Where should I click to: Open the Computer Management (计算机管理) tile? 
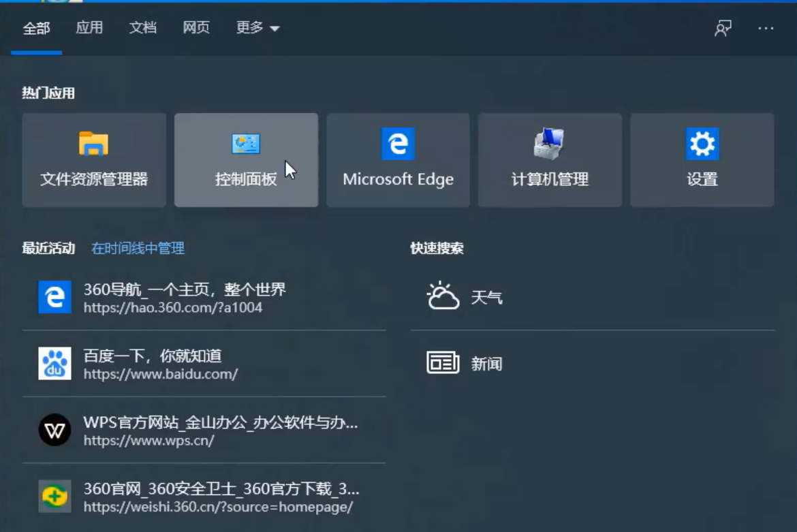click(x=550, y=160)
